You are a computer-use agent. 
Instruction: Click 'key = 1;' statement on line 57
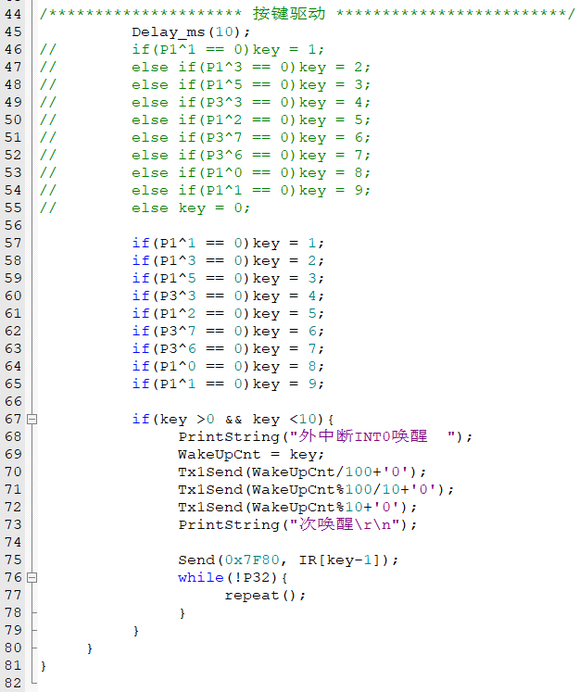(x=289, y=243)
